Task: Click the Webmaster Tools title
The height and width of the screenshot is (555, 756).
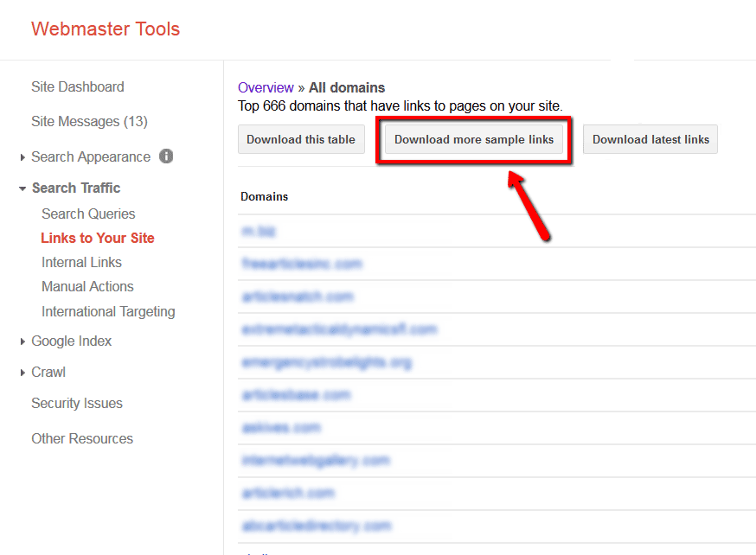Action: tap(106, 29)
